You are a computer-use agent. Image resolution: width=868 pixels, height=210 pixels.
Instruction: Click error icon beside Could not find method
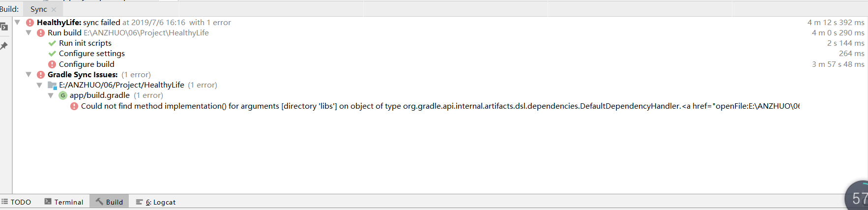coord(74,106)
